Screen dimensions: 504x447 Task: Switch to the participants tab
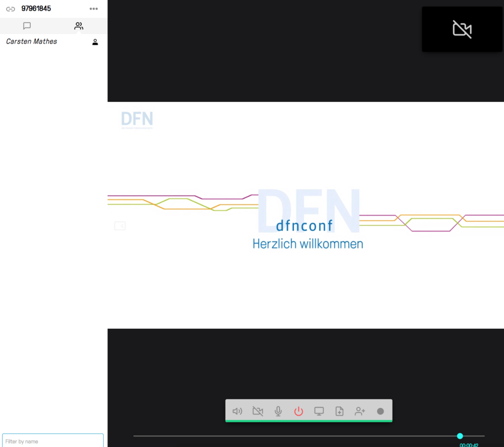(x=79, y=26)
